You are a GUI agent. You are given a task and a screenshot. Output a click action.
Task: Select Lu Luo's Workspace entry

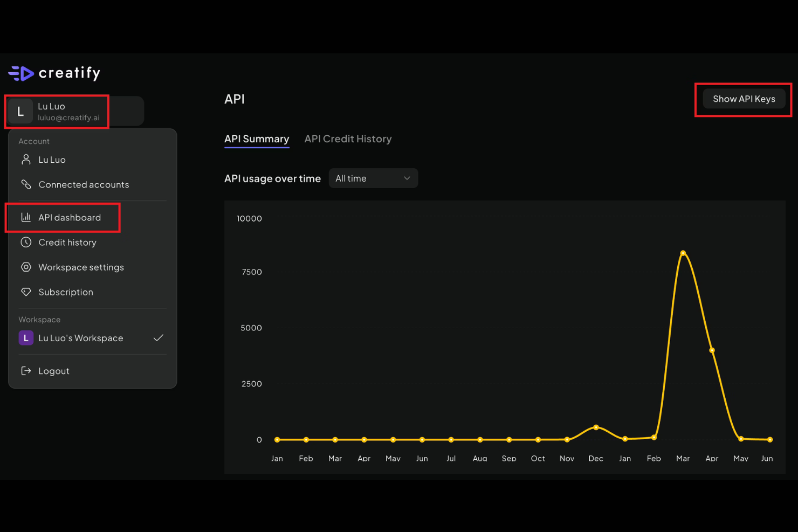81,338
